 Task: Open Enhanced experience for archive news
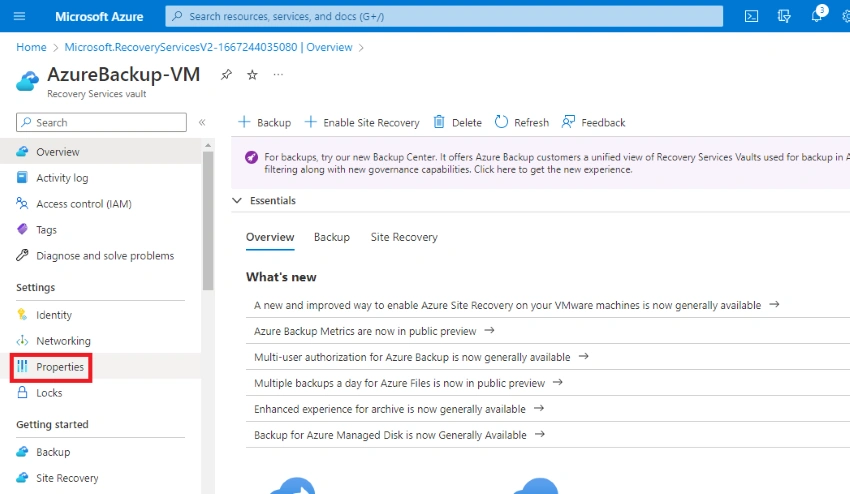pyautogui.click(x=399, y=409)
